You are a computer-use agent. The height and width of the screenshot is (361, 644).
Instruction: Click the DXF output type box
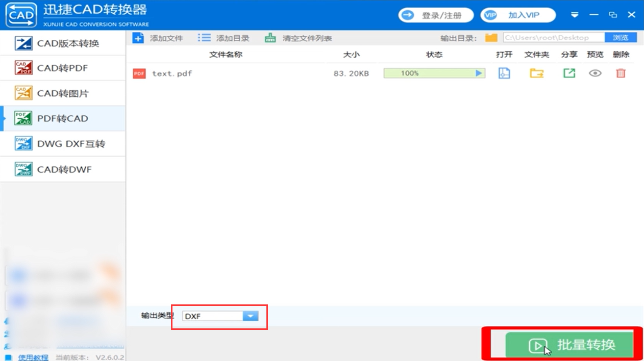(x=213, y=316)
